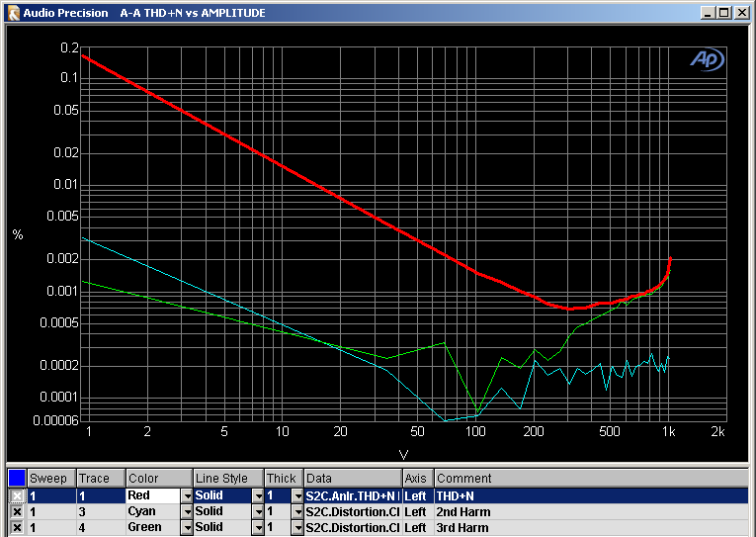This screenshot has width=756, height=537.
Task: Click the Thick column header
Action: point(284,478)
